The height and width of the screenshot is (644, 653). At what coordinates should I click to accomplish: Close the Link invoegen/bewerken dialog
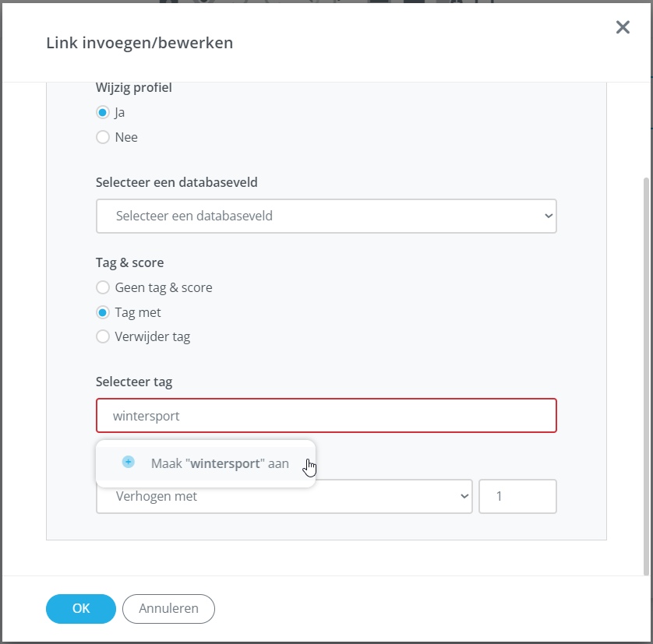[x=623, y=28]
